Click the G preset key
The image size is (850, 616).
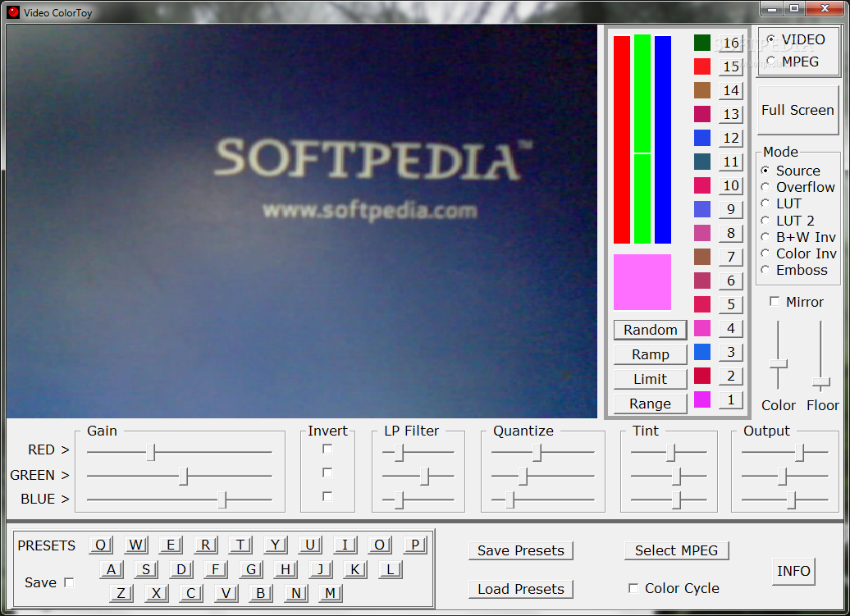point(251,569)
